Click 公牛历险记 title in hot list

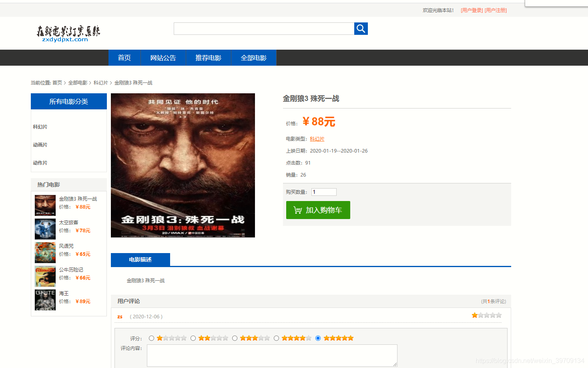click(x=71, y=270)
